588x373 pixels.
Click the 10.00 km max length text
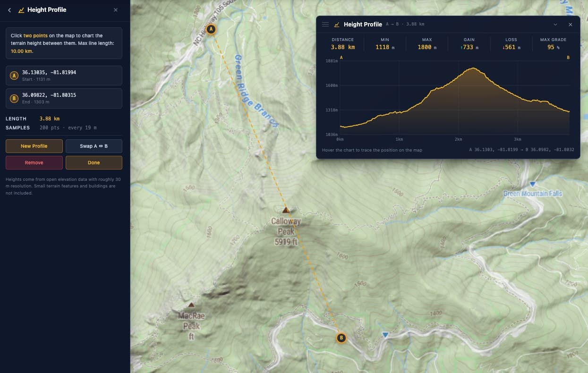[x=22, y=51]
